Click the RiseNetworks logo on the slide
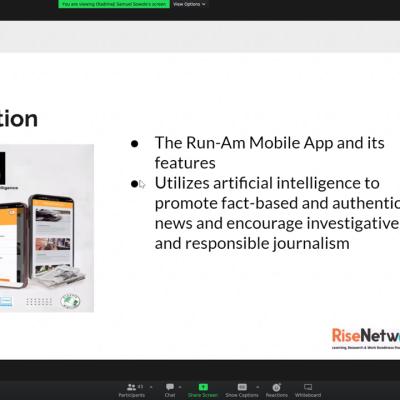Image resolution: width=400 pixels, height=400 pixels. (x=366, y=338)
